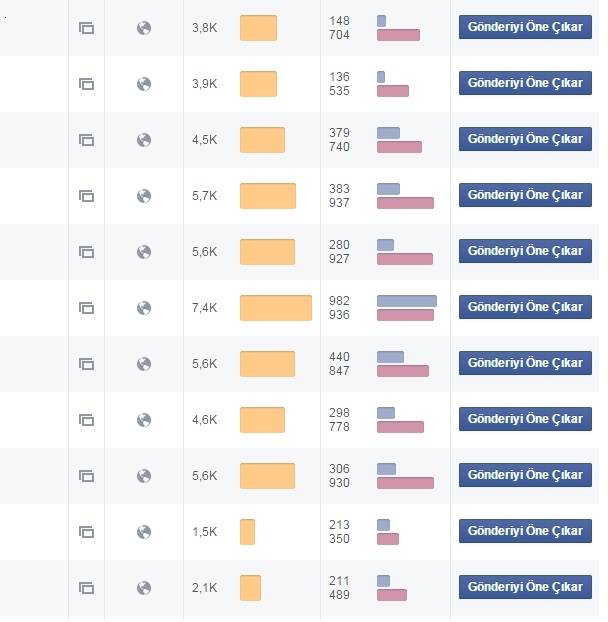This screenshot has height=622, width=608.
Task: Click the globe icon in the 7,4K reach row
Action: [x=144, y=308]
